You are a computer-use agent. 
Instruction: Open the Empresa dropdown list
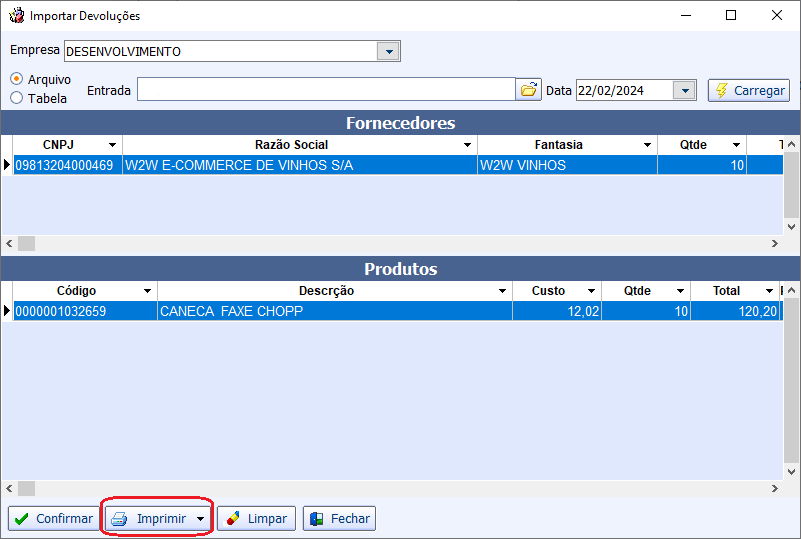388,51
